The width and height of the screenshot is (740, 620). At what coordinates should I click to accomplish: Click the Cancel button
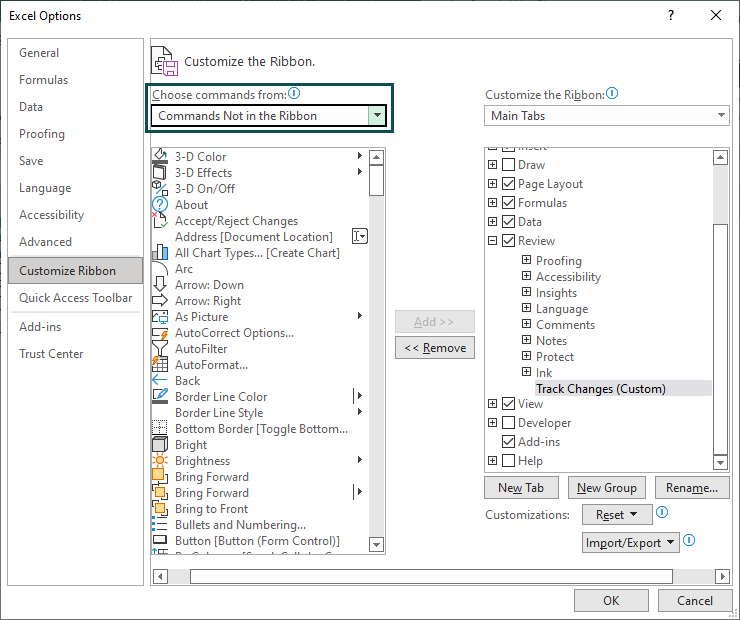(x=695, y=600)
